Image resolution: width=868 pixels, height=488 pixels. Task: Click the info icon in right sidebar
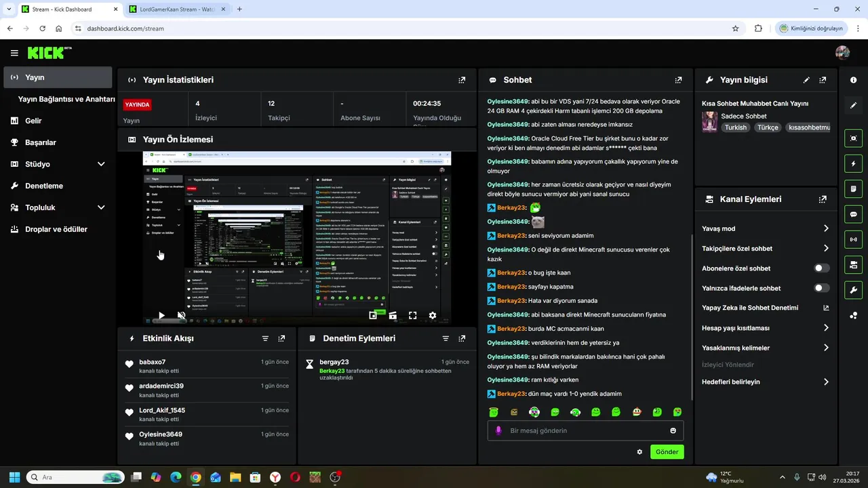point(853,80)
